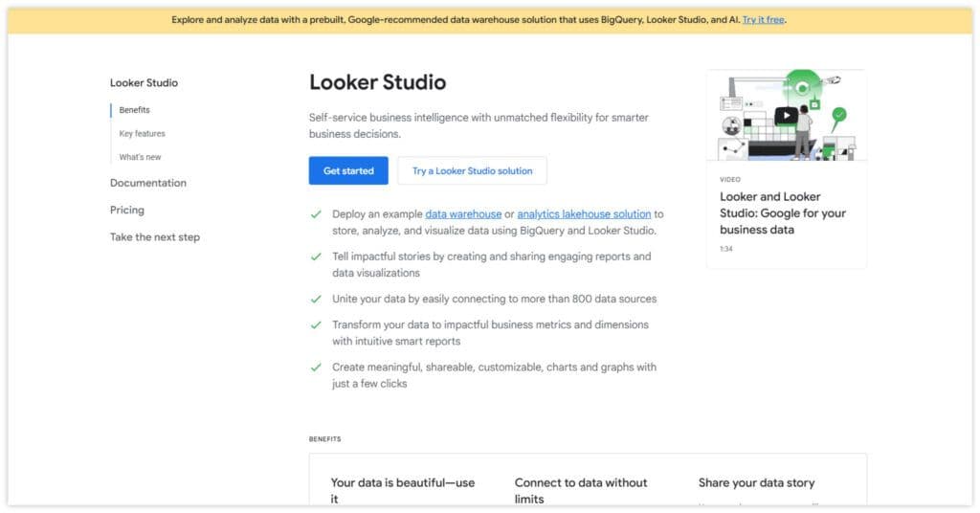The height and width of the screenshot is (513, 980).
Task: Click the Get started button
Action: (x=348, y=170)
